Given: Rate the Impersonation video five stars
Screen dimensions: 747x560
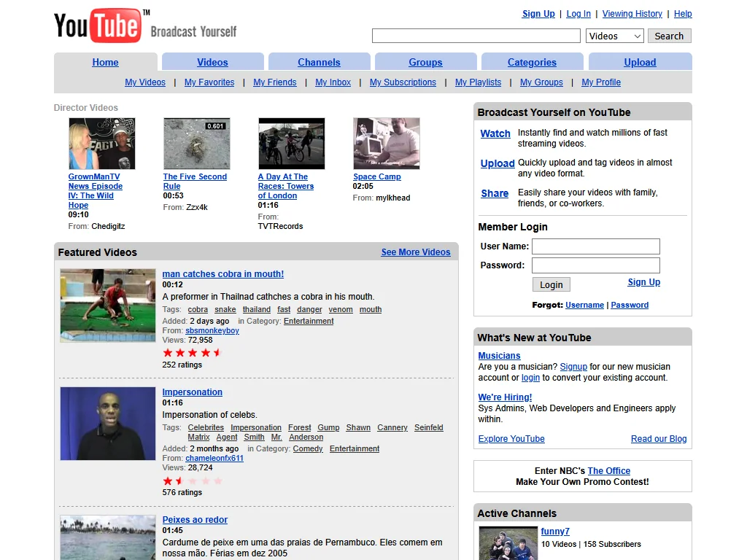Looking at the screenshot, I should pos(218,481).
